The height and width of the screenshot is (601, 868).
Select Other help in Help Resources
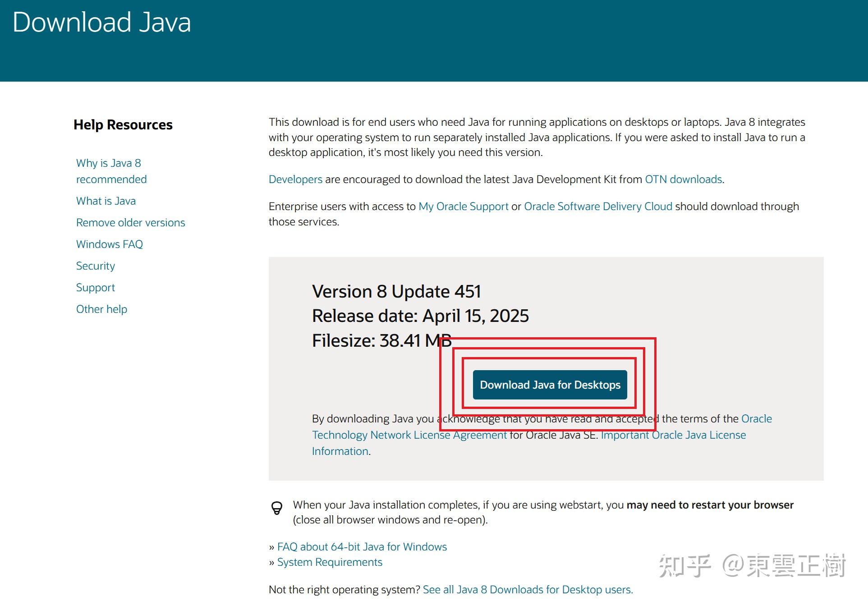(102, 309)
